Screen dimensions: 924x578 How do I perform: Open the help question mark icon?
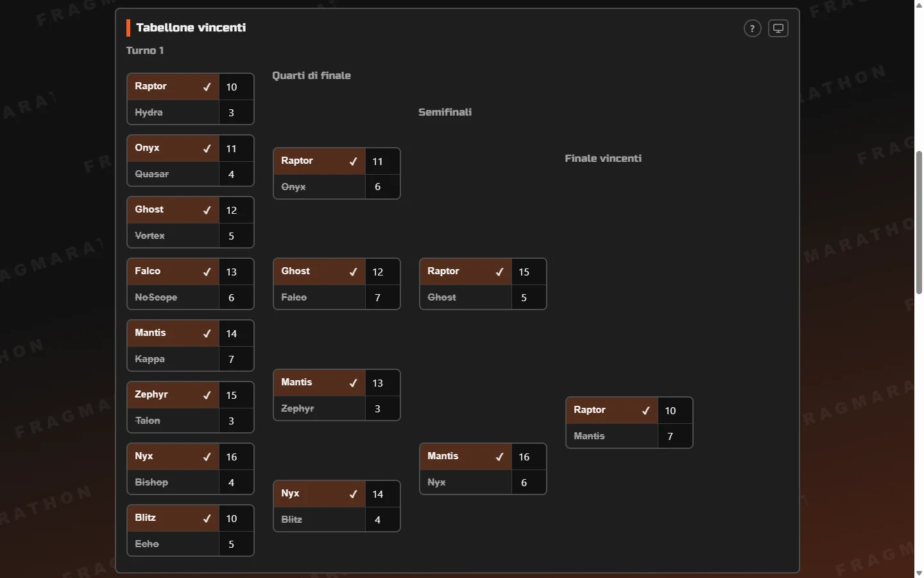pyautogui.click(x=753, y=28)
